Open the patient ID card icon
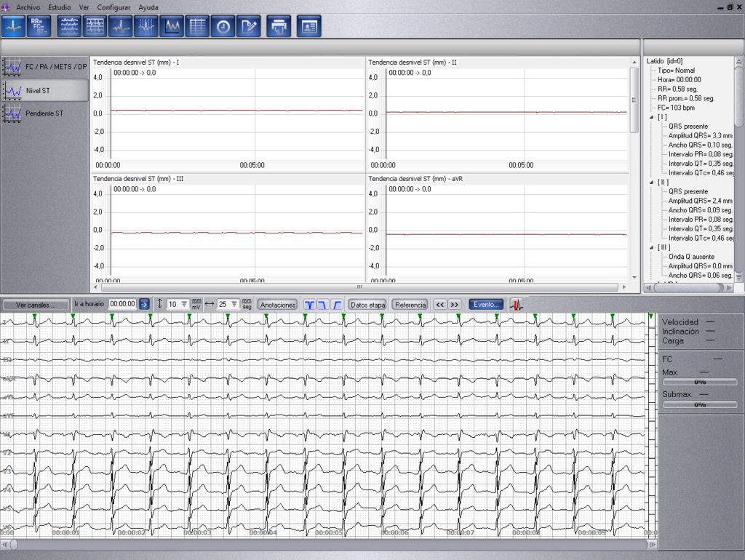Image resolution: width=745 pixels, height=560 pixels. pos(309,26)
